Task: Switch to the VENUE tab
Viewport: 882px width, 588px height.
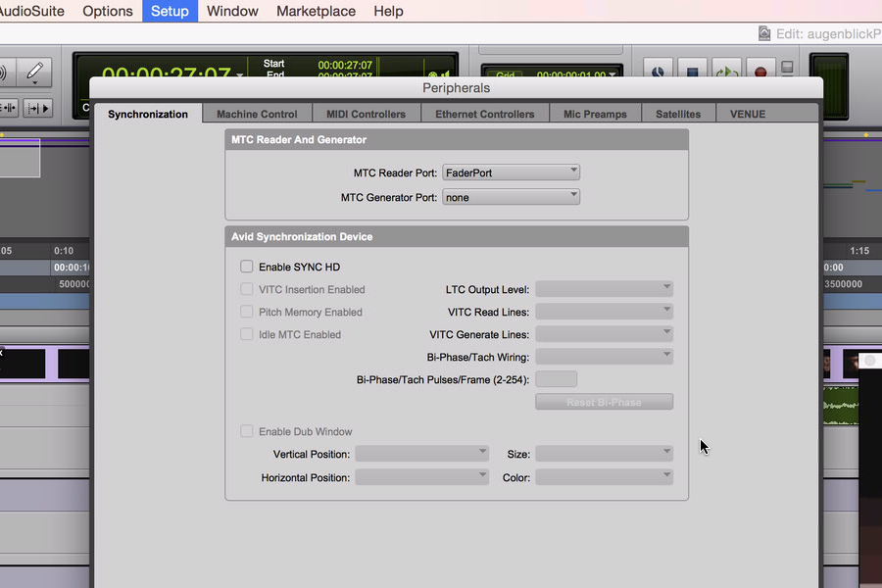Action: coord(748,114)
